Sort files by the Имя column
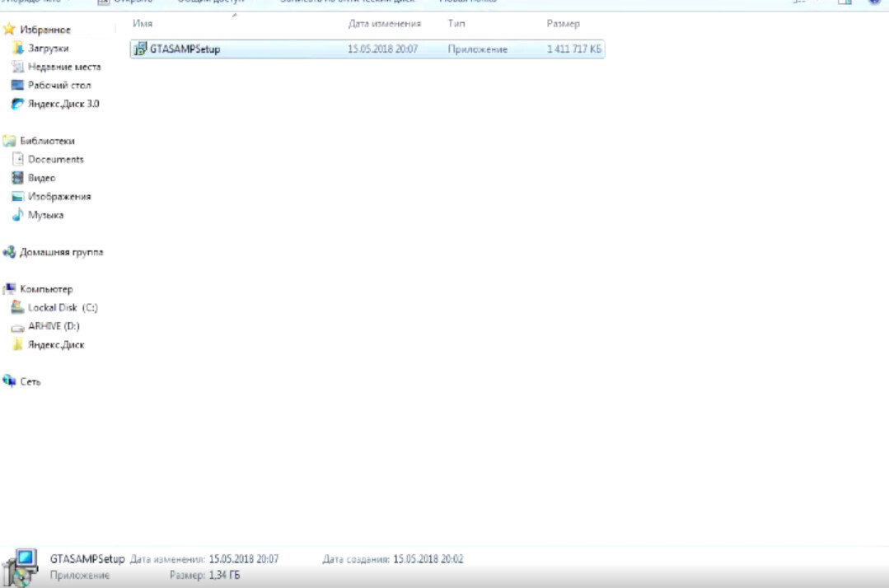Screen dimensions: 889x588 (143, 24)
